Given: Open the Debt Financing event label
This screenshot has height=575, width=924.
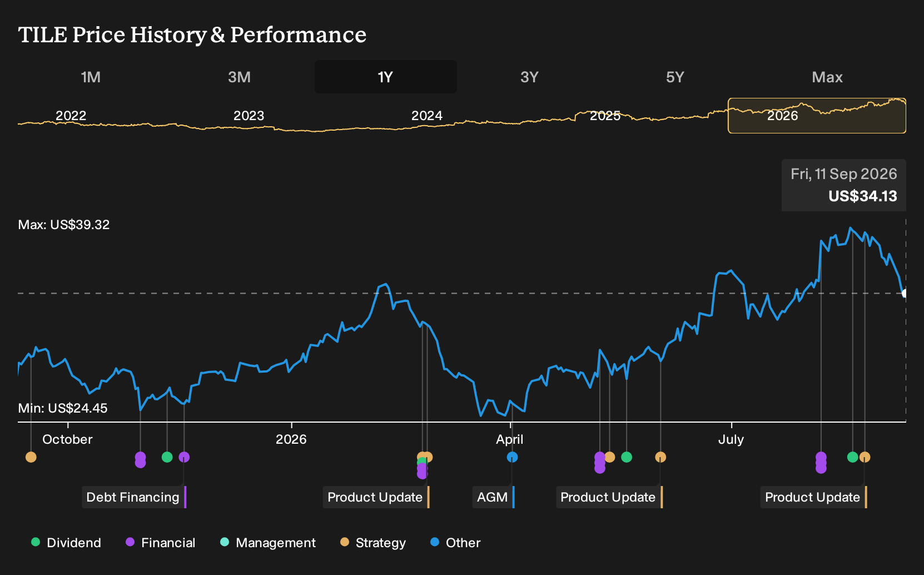Looking at the screenshot, I should [134, 497].
